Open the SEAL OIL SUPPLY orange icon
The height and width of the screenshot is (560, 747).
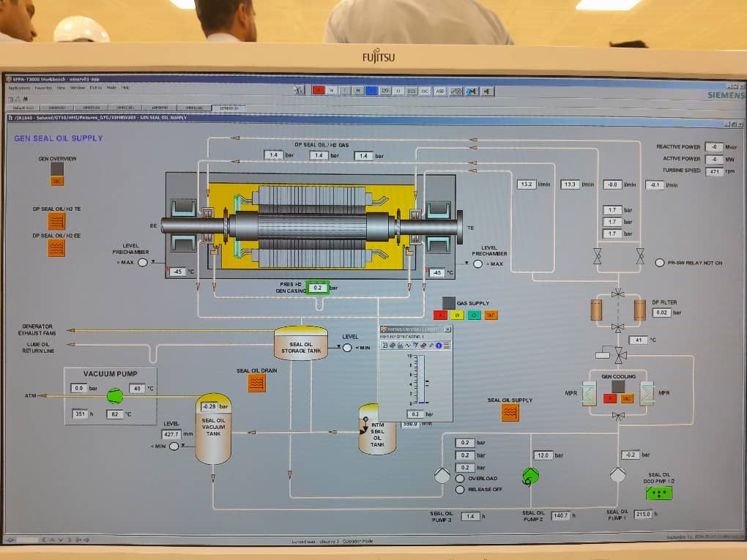pos(510,412)
